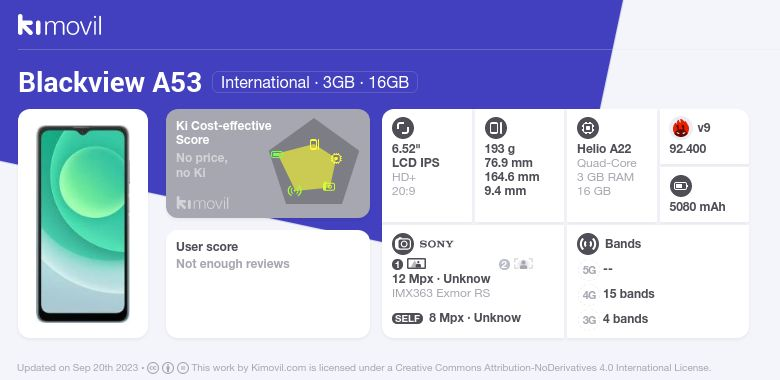Click the Bands signal icon
This screenshot has width=780, height=380.
coord(588,244)
